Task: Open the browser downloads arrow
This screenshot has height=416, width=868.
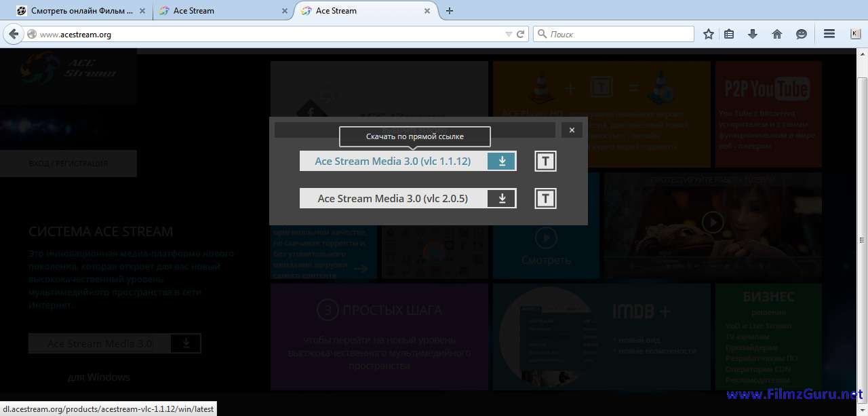Action: pyautogui.click(x=753, y=34)
